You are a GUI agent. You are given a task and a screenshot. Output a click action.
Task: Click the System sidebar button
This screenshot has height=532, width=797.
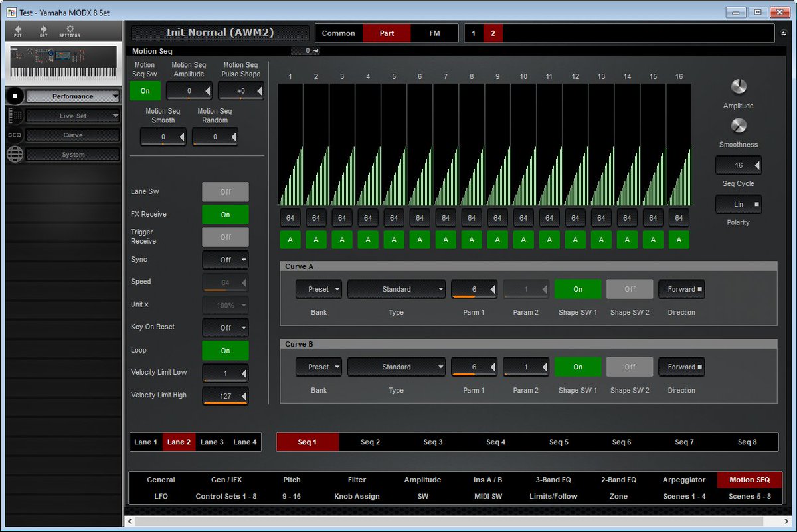[73, 155]
